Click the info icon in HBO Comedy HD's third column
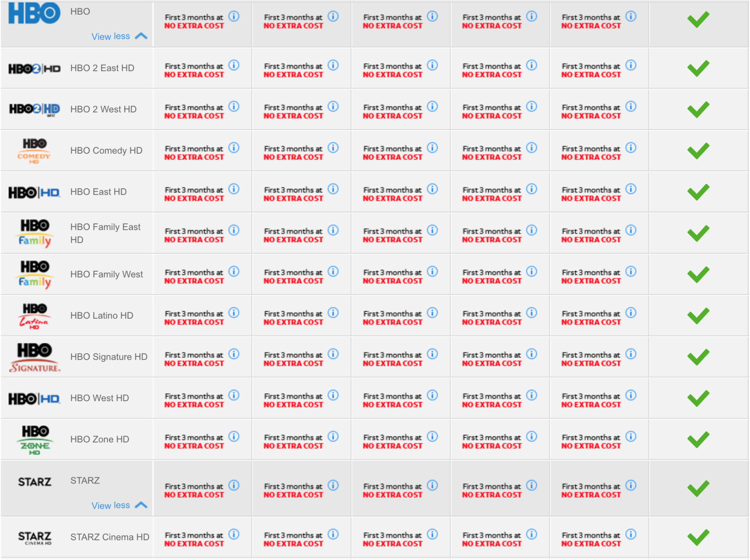This screenshot has width=750, height=560. [432, 148]
